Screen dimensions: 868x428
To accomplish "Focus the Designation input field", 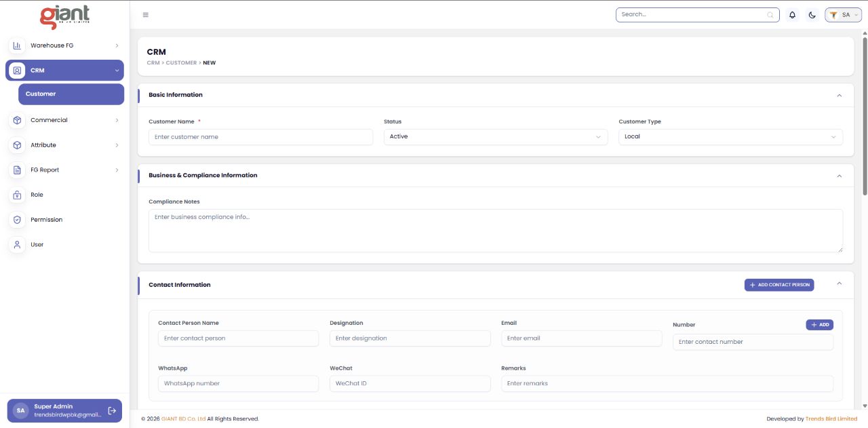I will [410, 338].
